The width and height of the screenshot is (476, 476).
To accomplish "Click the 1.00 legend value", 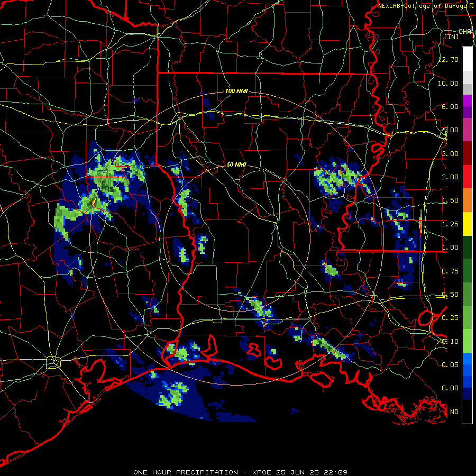I will tap(450, 247).
